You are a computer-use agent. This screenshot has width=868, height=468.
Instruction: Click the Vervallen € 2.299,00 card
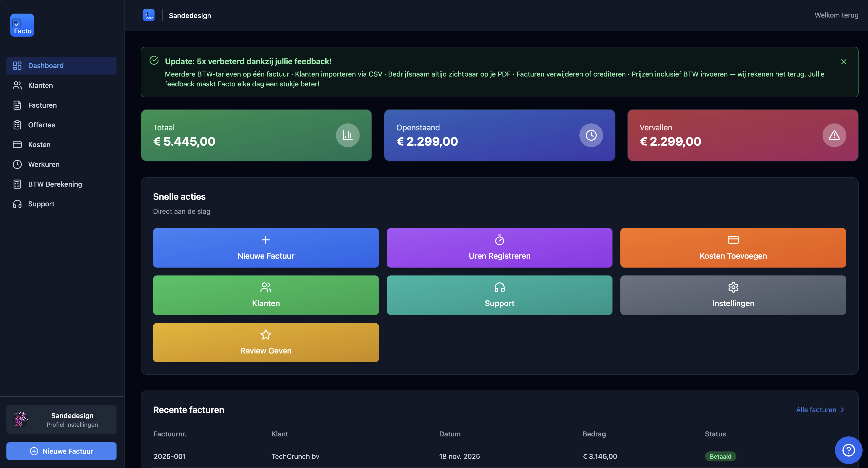(x=743, y=135)
